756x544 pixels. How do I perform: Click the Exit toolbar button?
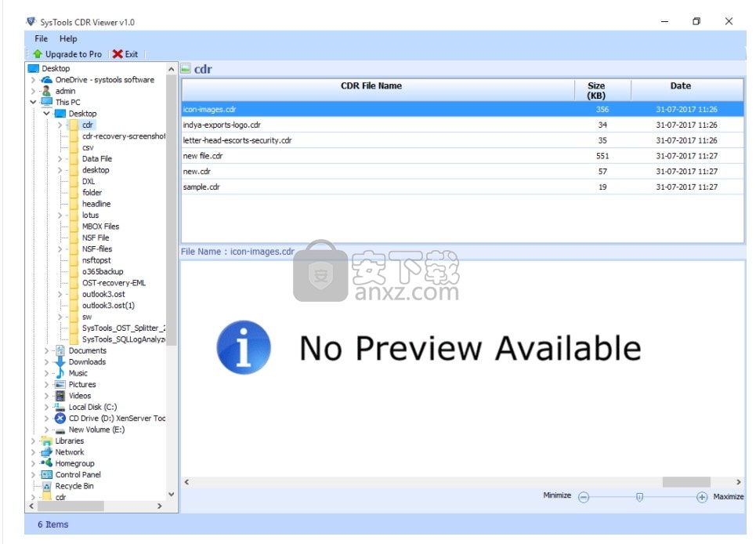[x=125, y=54]
